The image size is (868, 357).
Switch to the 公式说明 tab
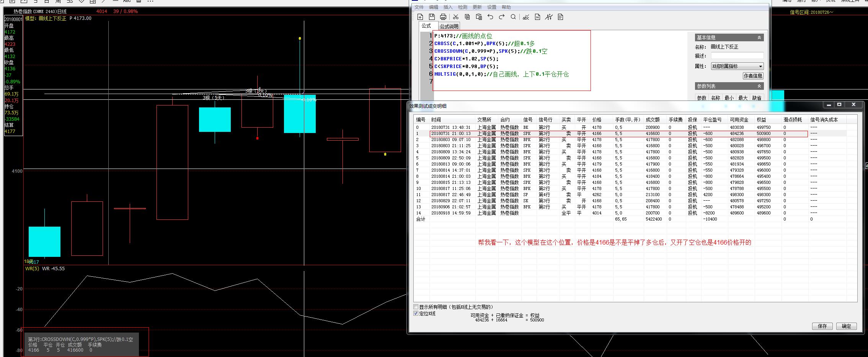coord(449,26)
